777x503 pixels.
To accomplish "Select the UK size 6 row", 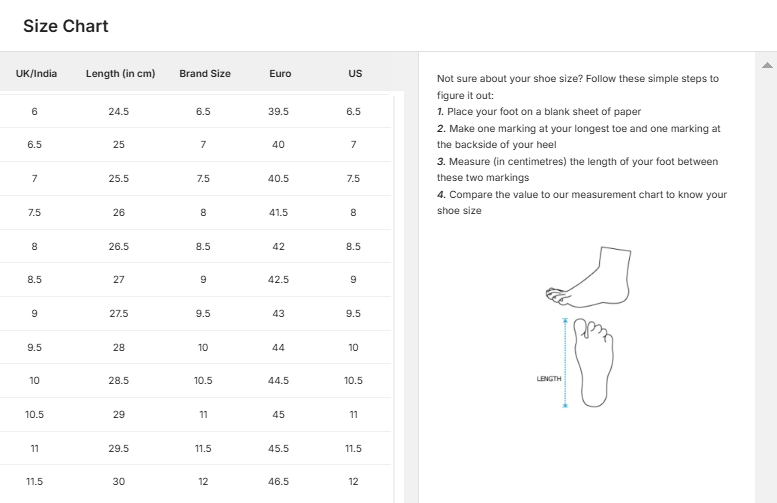I will point(34,111).
